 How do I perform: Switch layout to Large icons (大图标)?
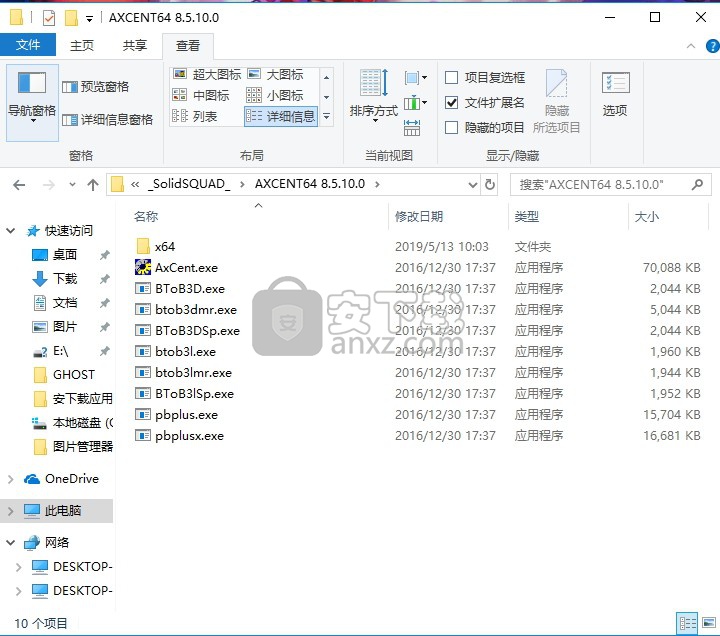click(276, 74)
